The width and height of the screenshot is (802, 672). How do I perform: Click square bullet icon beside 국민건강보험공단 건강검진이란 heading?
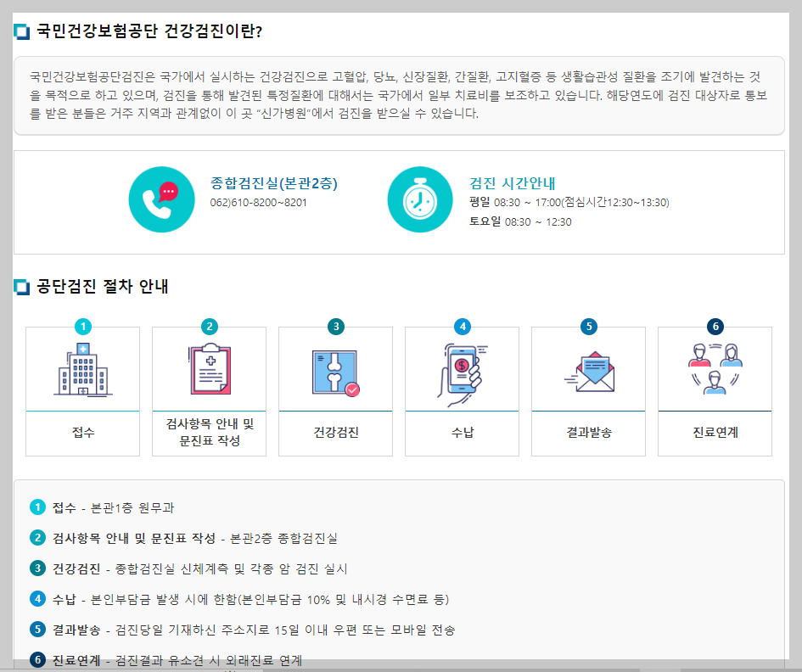pyautogui.click(x=21, y=31)
